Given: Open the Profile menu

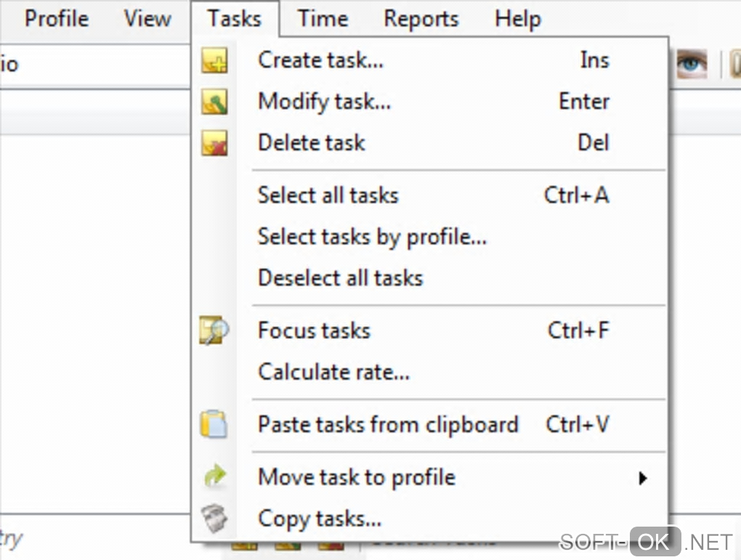Looking at the screenshot, I should click(x=57, y=19).
